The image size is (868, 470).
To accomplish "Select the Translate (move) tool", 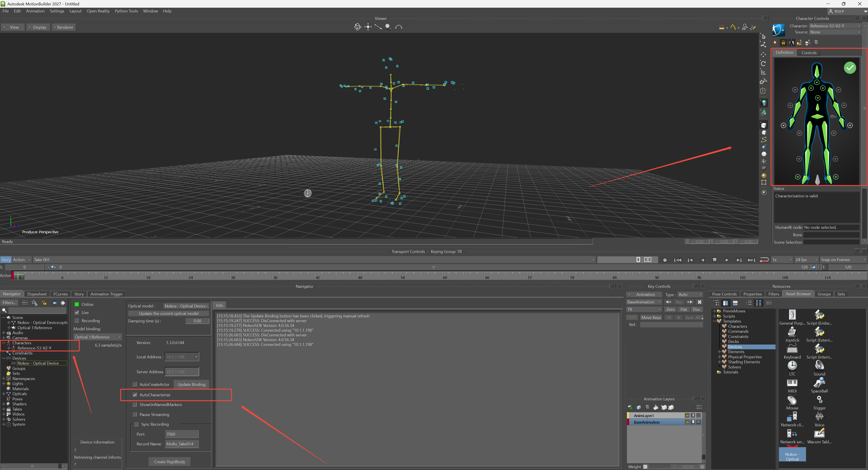I will 763,54.
